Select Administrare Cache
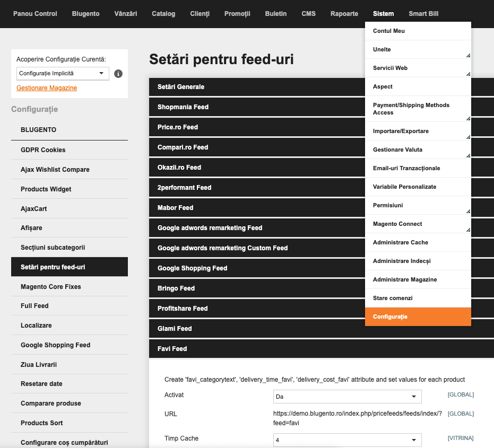This screenshot has width=494, height=448. click(x=418, y=242)
